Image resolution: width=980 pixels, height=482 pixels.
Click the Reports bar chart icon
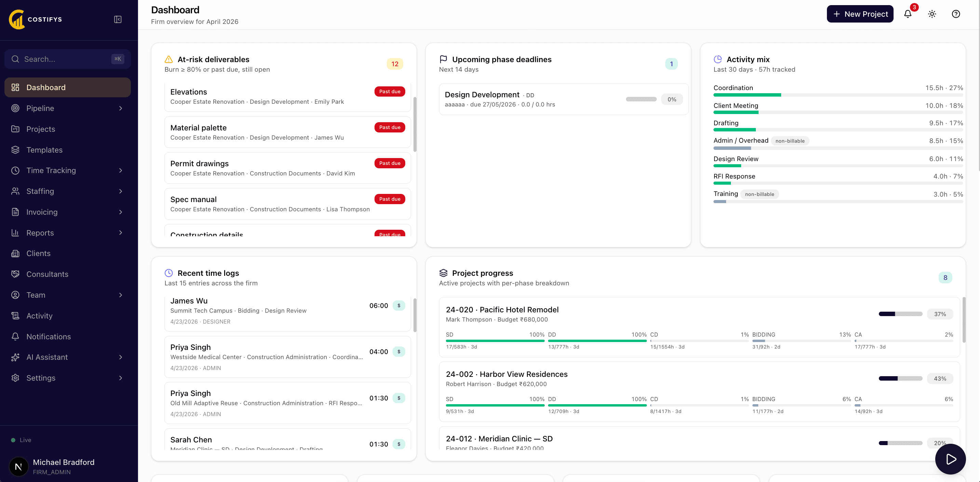(15, 233)
